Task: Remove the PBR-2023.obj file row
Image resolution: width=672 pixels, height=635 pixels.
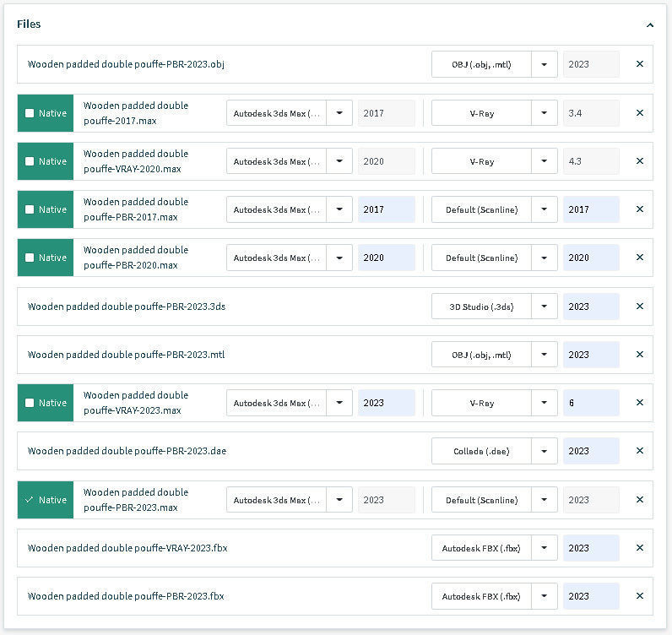Action: (x=639, y=64)
